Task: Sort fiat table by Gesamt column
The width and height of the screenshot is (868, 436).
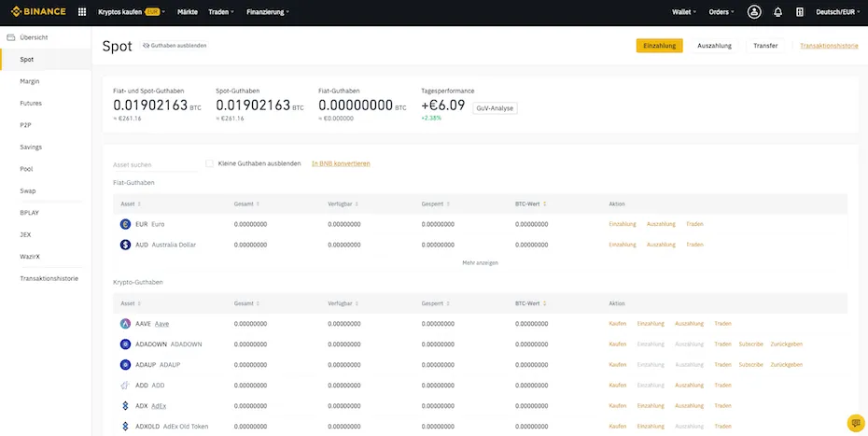Action: coord(246,204)
